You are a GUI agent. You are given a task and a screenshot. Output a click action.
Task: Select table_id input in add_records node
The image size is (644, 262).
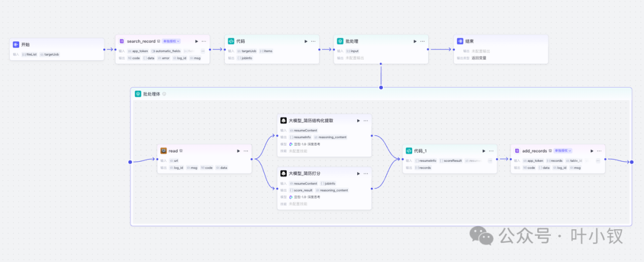[574, 161]
